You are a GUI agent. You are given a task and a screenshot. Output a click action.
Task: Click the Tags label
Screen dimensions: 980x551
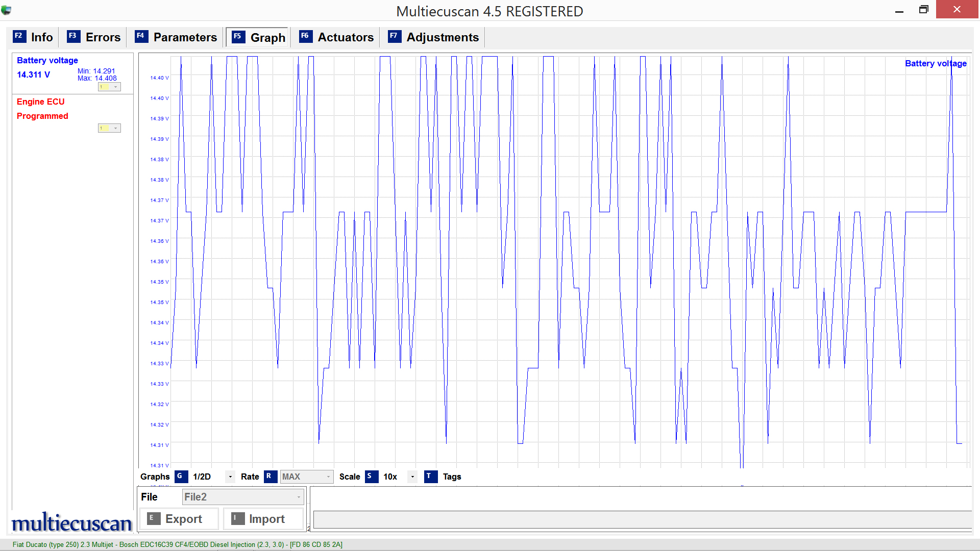(x=452, y=477)
